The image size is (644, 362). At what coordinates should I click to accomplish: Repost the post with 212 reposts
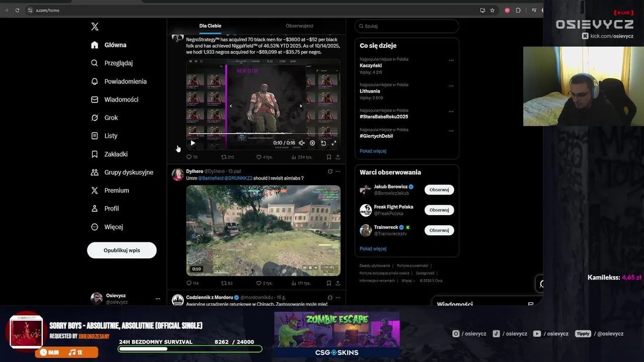click(227, 157)
